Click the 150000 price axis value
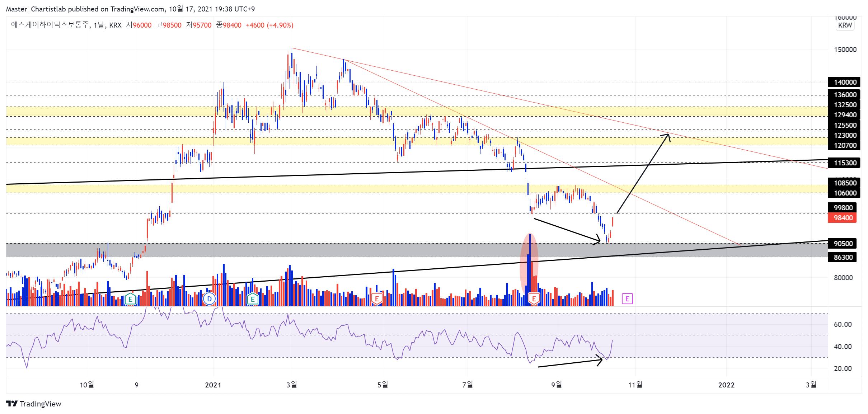 (x=845, y=50)
